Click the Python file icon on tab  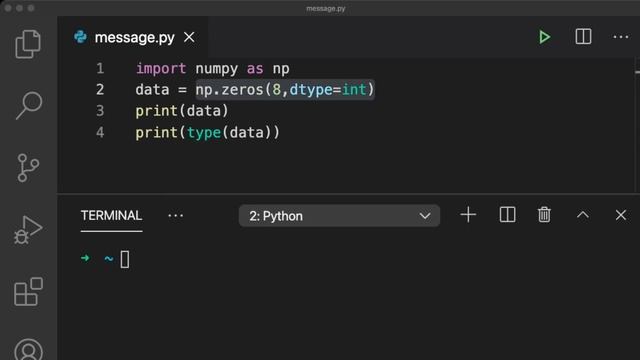tap(80, 37)
